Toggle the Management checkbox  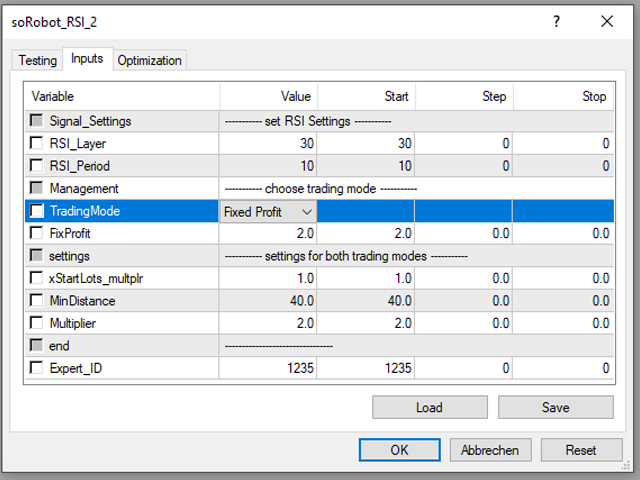[x=36, y=188]
